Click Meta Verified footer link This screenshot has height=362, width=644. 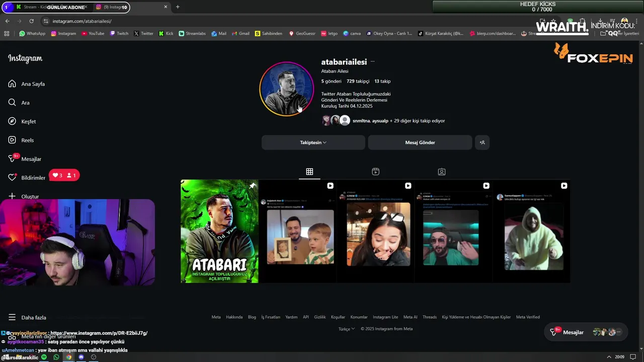point(528,317)
